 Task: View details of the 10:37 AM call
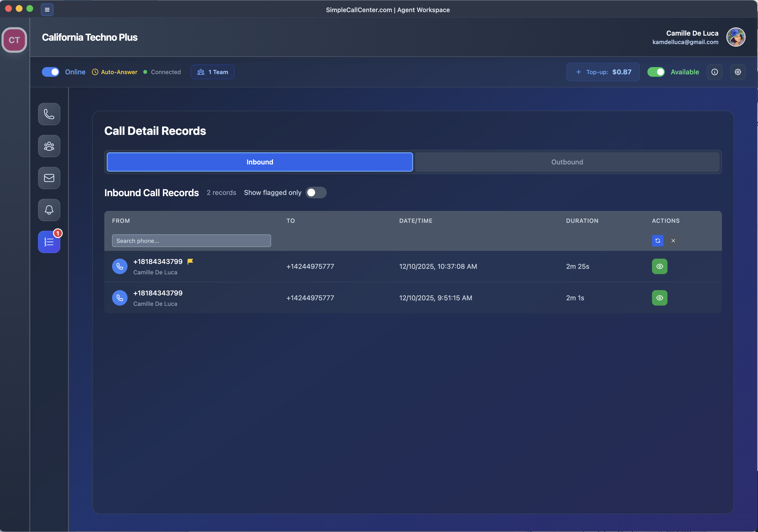click(659, 266)
